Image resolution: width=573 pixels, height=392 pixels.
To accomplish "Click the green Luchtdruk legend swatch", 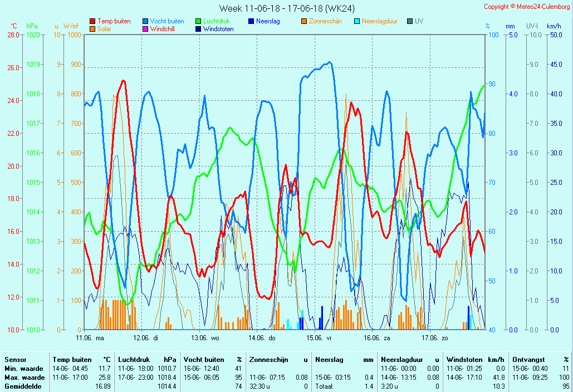I will (x=198, y=22).
